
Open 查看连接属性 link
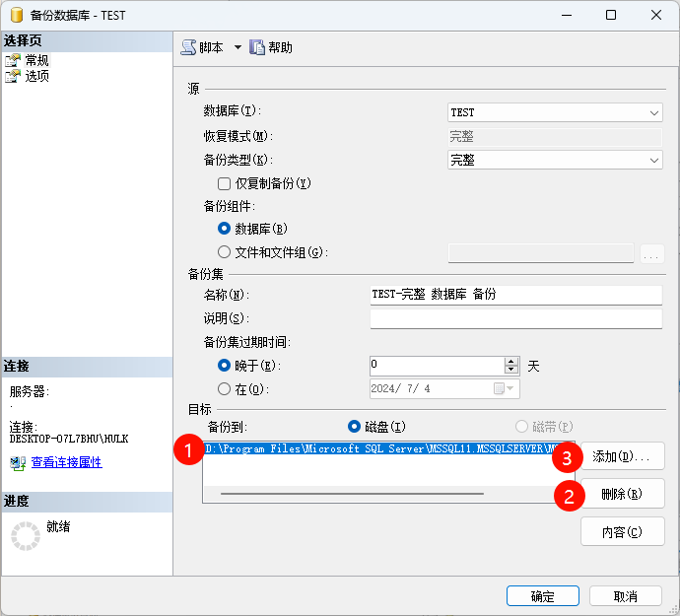click(x=66, y=462)
